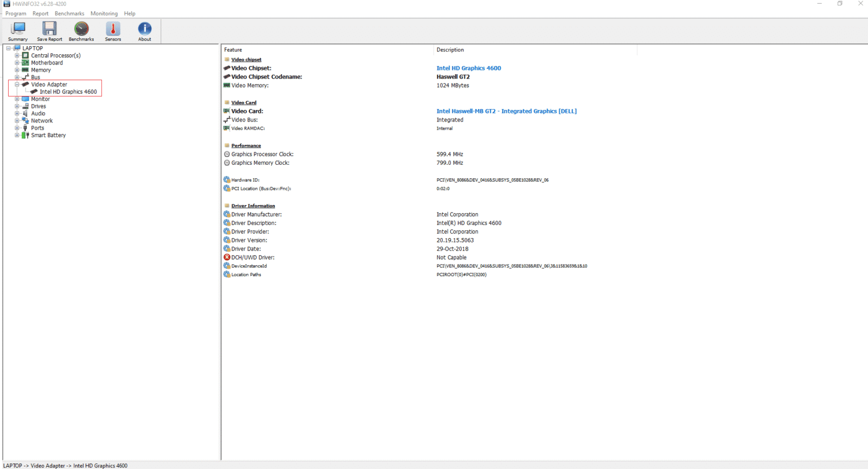Image resolution: width=868 pixels, height=469 pixels.
Task: Open the Program menu
Action: coord(16,14)
